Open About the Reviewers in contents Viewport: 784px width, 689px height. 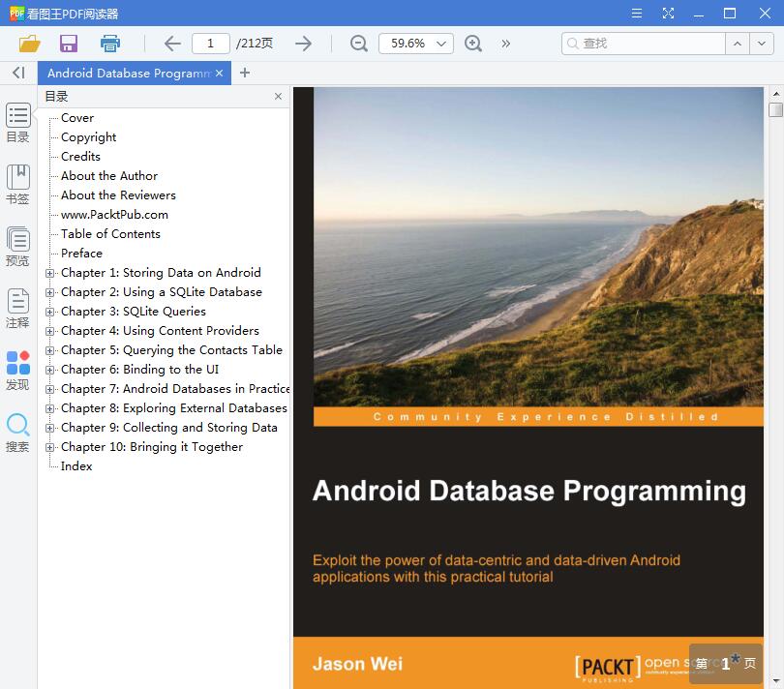coord(118,195)
